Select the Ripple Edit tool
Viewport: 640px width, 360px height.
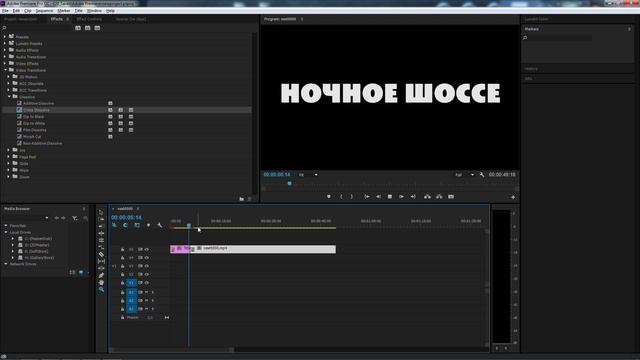[x=101, y=226]
